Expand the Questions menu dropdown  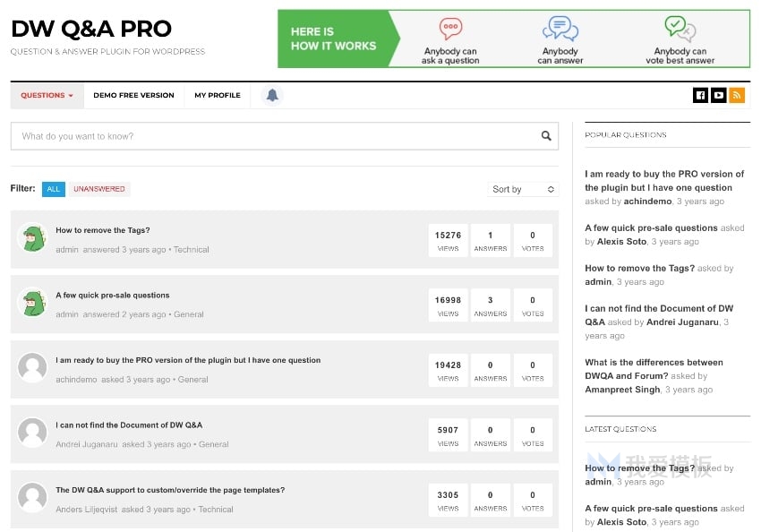[x=47, y=96]
